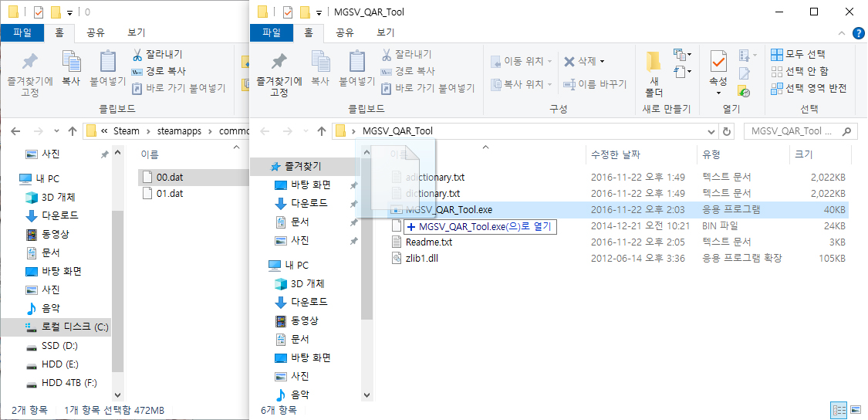868x420 pixels.
Task: Click the 삭제 (Delete) button
Action: click(579, 61)
